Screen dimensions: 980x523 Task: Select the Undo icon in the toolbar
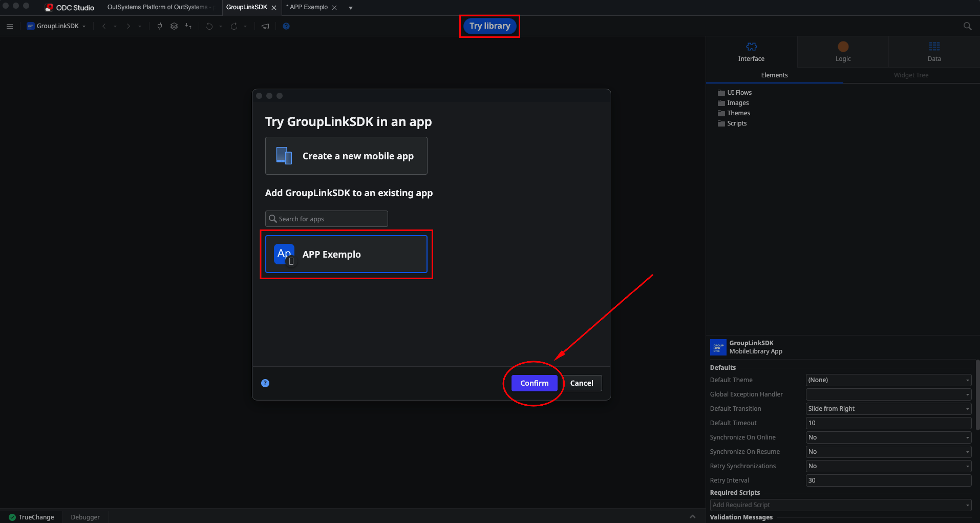209,26
